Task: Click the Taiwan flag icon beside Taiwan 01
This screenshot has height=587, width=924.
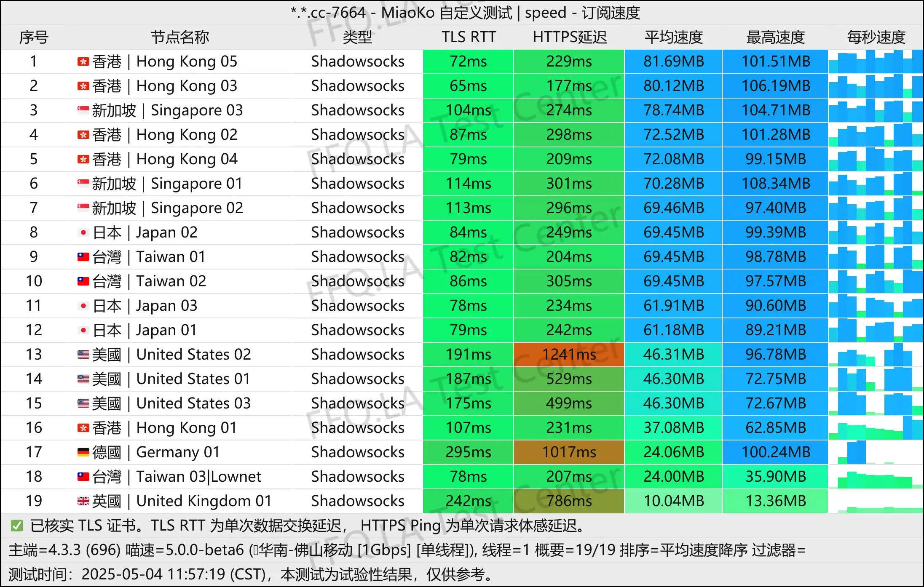Action: 83,257
